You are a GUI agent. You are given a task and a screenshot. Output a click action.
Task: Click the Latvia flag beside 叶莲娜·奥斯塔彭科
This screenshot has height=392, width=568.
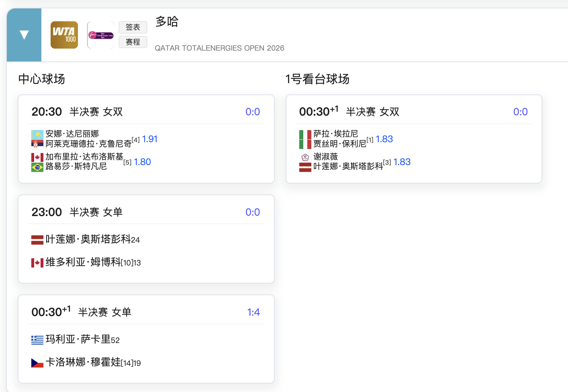coord(37,240)
